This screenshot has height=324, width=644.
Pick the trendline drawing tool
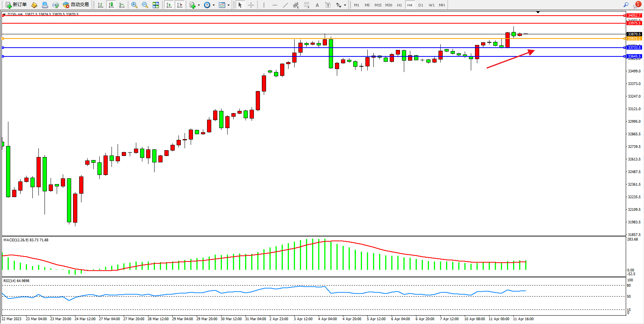pos(285,5)
